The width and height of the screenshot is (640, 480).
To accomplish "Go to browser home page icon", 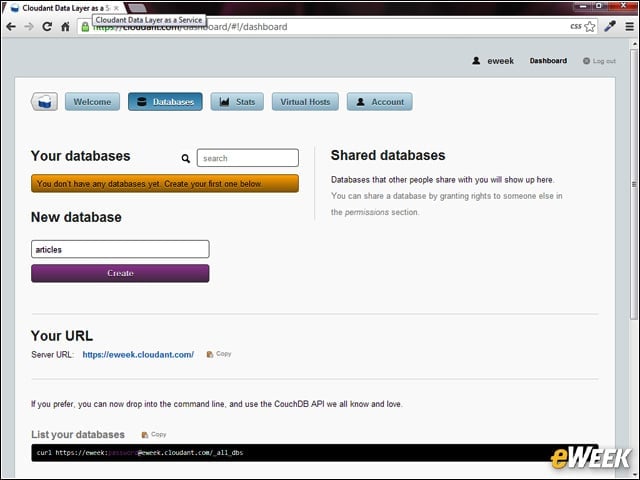I will click(x=65, y=27).
